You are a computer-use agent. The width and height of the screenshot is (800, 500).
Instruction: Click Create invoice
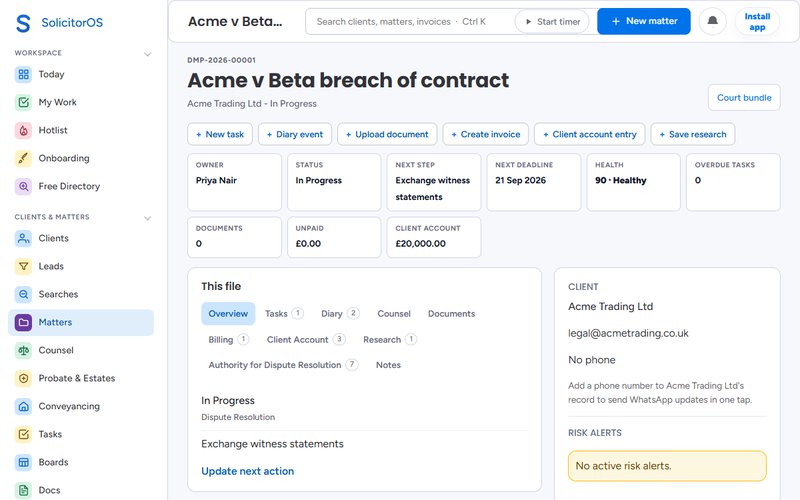[x=486, y=134]
